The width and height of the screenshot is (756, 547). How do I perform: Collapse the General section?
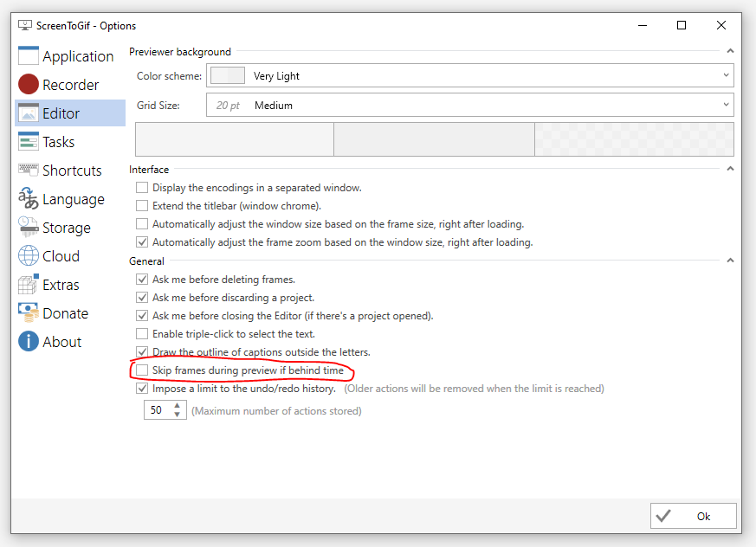coord(730,261)
